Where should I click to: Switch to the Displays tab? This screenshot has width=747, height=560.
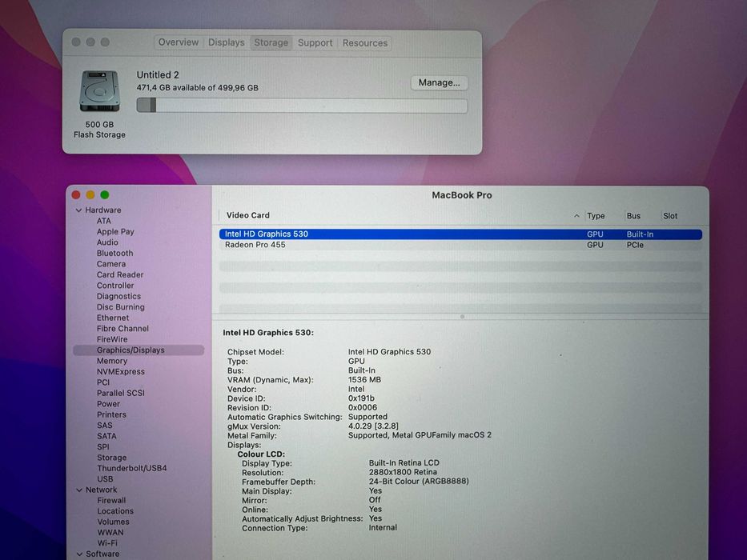click(227, 42)
